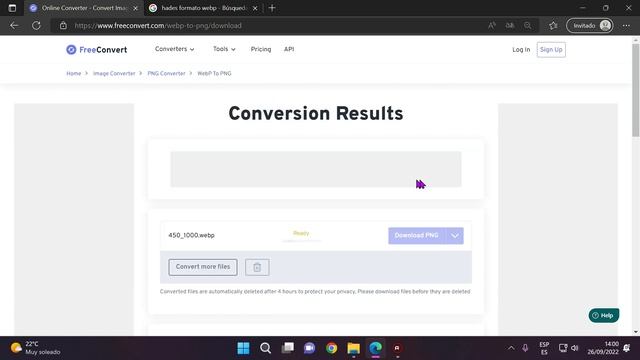This screenshot has width=640, height=360.
Task: Close the Online Converter tab
Action: tap(136, 8)
